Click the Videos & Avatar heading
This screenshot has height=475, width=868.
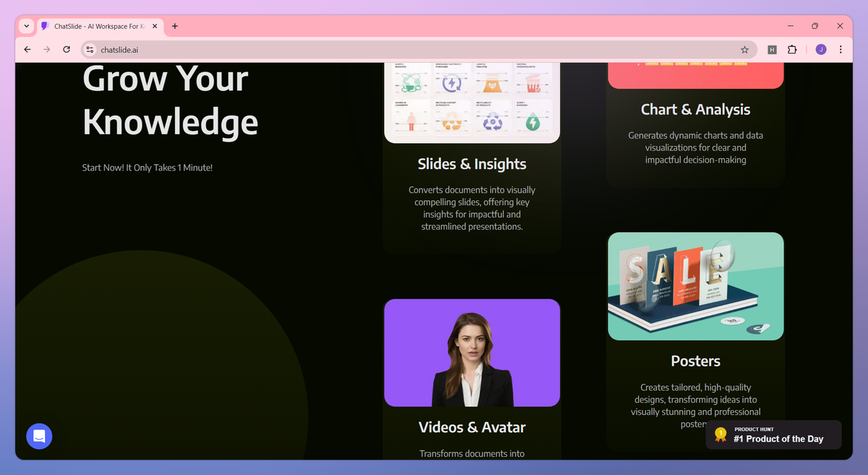[x=472, y=427]
